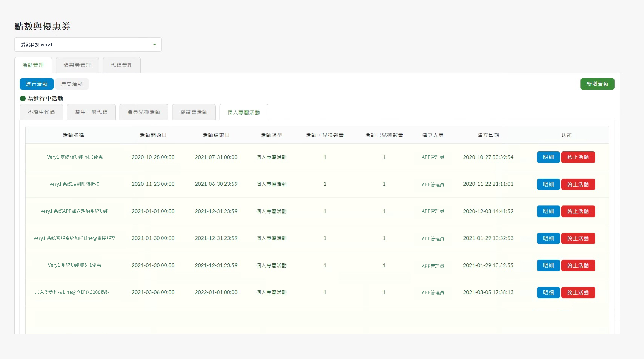644x359 pixels.
Task: Open the 邀請碼活動 category tab
Action: pyautogui.click(x=194, y=112)
